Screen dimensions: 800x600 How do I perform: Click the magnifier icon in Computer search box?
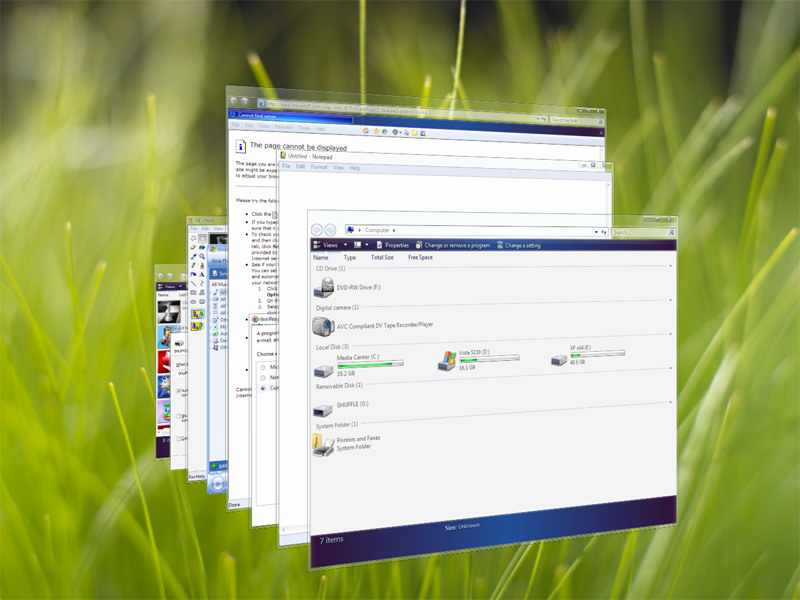pos(671,232)
